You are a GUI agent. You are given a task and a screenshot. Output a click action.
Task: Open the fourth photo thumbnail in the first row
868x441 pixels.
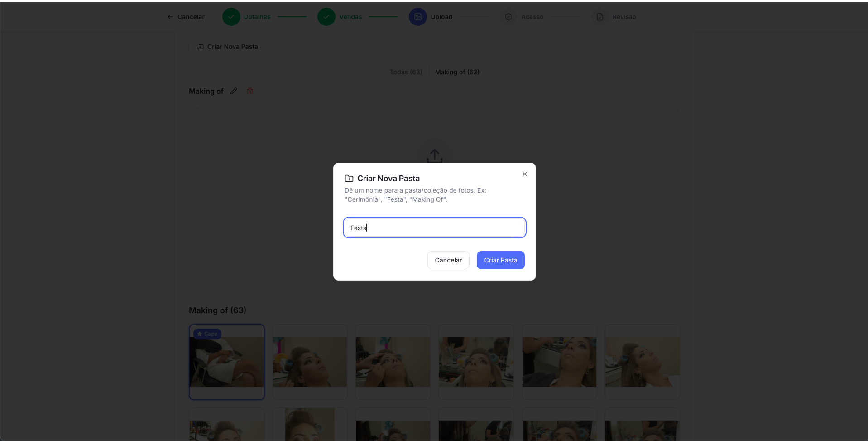pyautogui.click(x=476, y=362)
